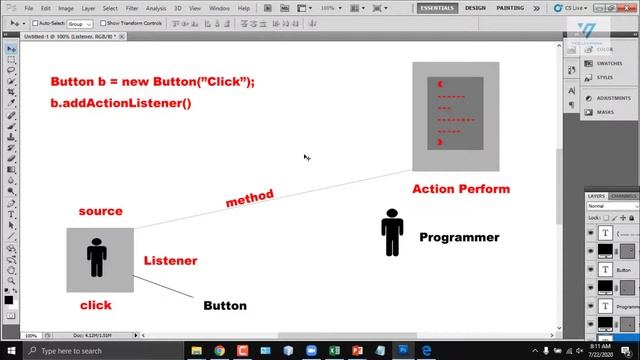This screenshot has width=640, height=360.
Task: Open the Paragraph panel icon
Action: point(571,105)
